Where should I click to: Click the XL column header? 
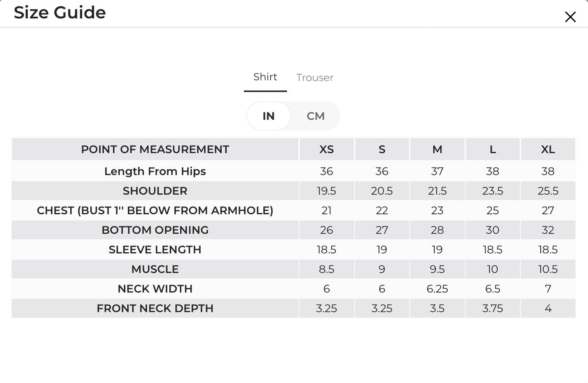[548, 150]
